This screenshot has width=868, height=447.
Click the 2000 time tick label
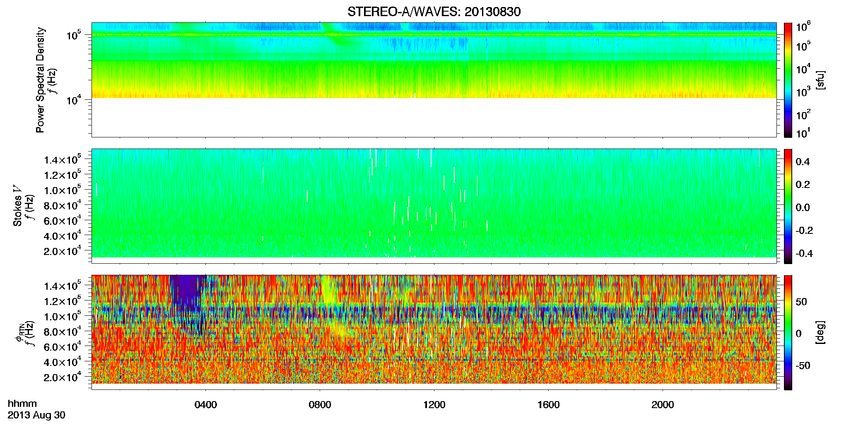pyautogui.click(x=663, y=405)
